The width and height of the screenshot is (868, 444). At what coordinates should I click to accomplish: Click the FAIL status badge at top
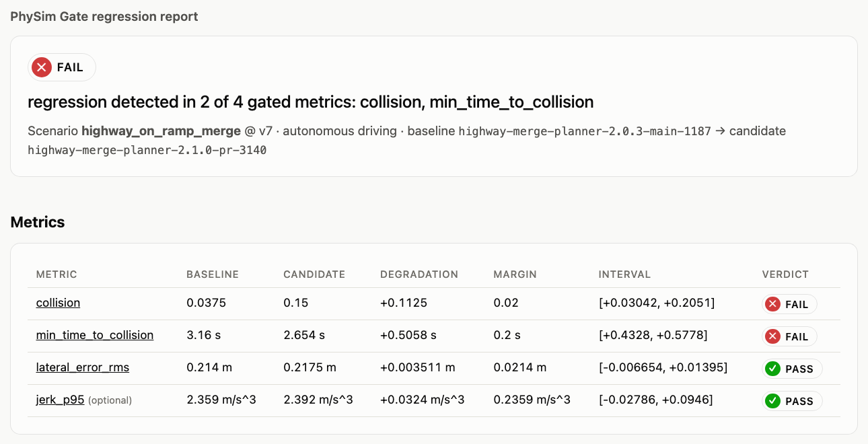pyautogui.click(x=62, y=67)
